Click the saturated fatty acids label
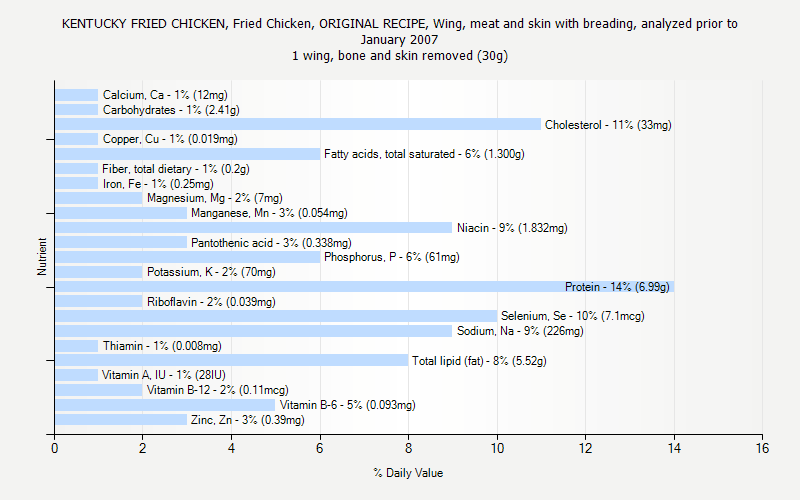Viewport: 800px width, 500px height. point(424,154)
